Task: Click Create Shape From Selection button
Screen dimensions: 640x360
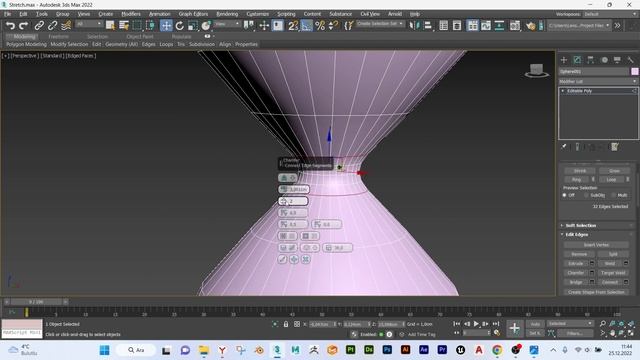Action: tap(596, 292)
